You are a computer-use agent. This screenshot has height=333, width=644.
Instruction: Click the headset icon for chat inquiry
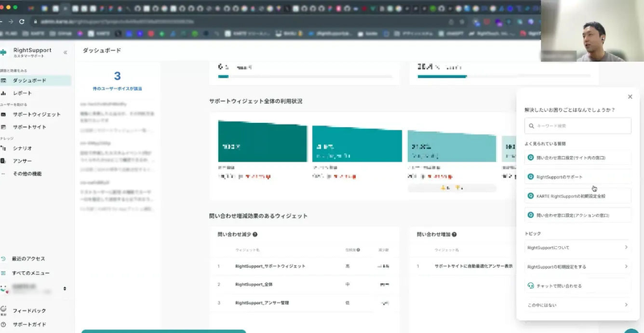[x=530, y=286]
